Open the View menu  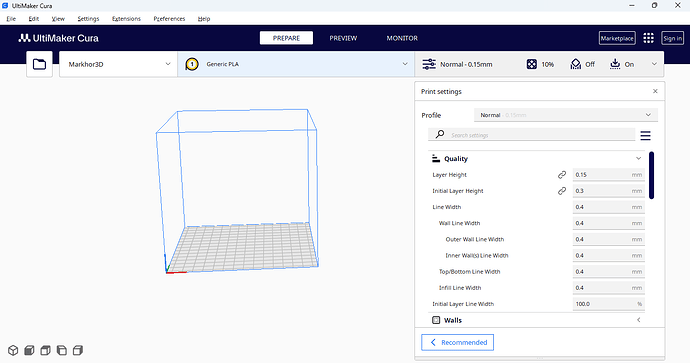[x=58, y=19]
